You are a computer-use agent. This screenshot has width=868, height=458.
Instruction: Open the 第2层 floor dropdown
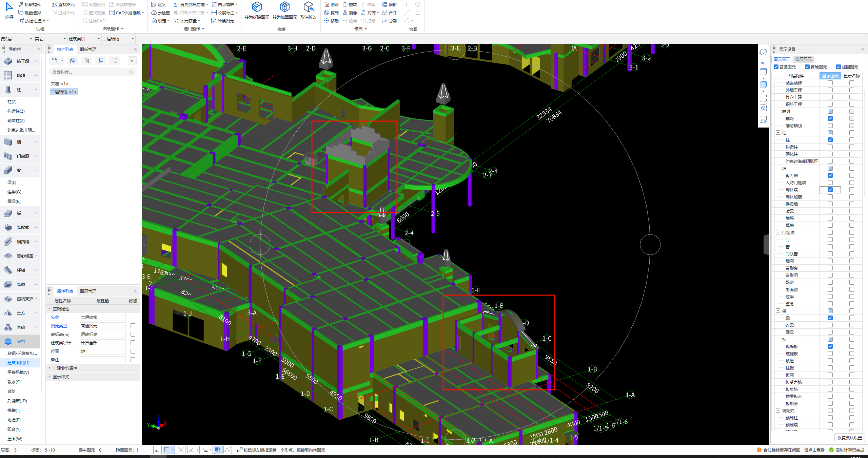[17, 39]
